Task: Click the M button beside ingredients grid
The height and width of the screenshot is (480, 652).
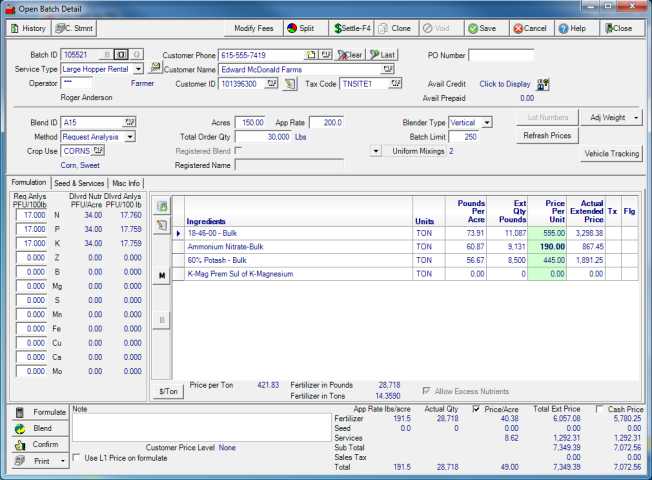Action: 162,274
